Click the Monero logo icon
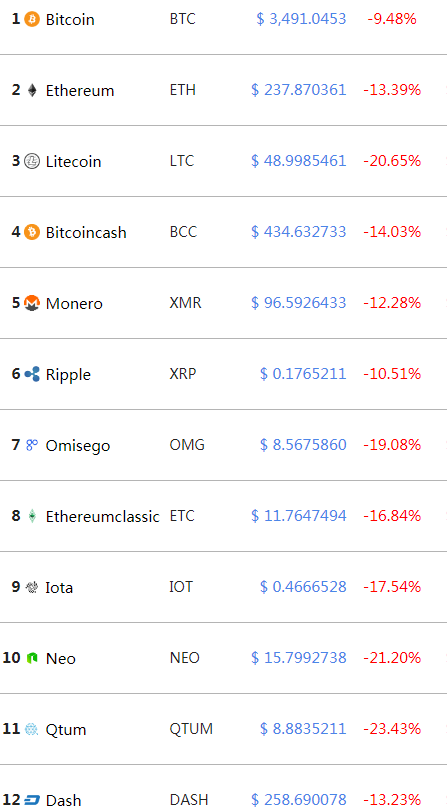The image size is (447, 808). (x=32, y=303)
